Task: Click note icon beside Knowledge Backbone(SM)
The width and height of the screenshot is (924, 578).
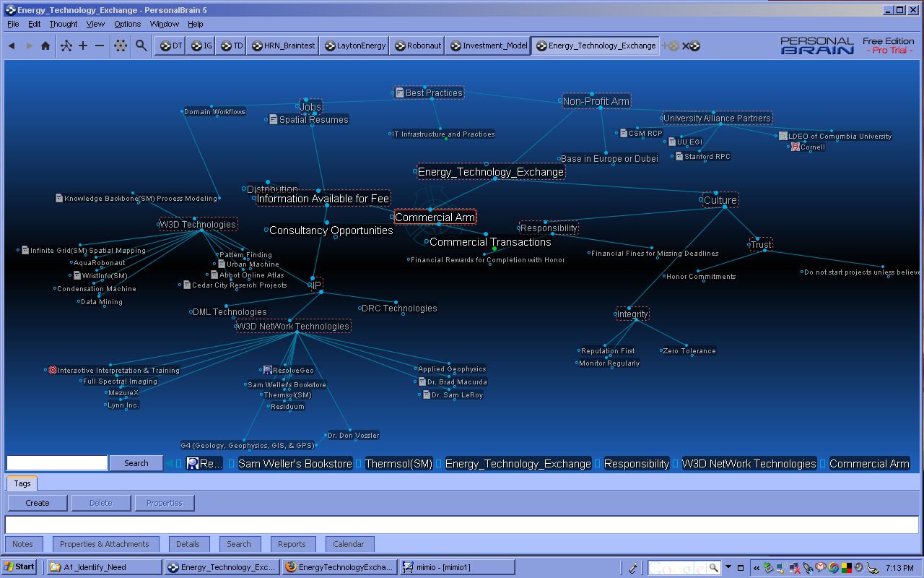Action: coord(59,198)
